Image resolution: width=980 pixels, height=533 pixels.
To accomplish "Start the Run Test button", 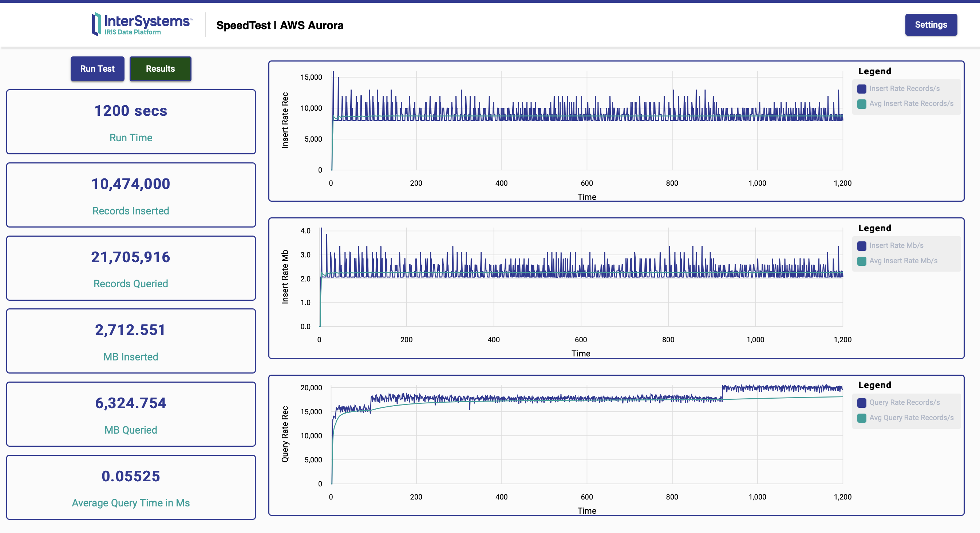I will pos(98,69).
